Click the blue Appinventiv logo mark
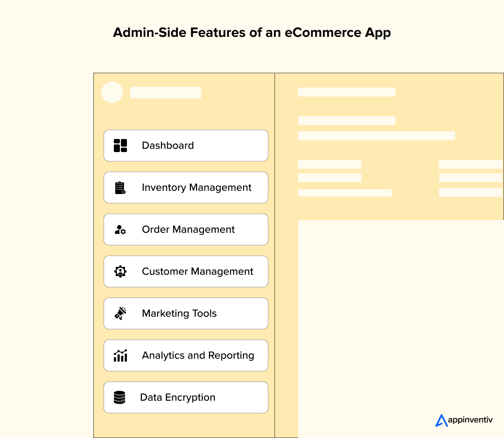Screen dimensions: 504x438 click(441, 420)
